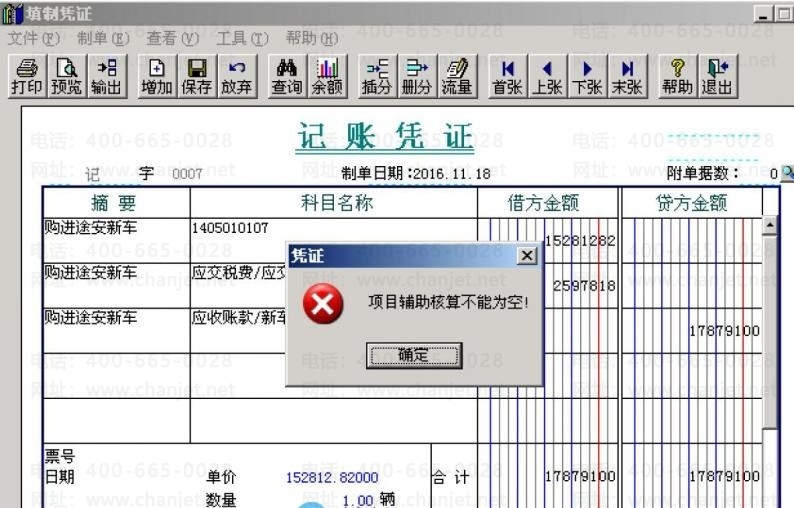
Task: Click the 合计 debit total 17879100
Action: (x=580, y=476)
